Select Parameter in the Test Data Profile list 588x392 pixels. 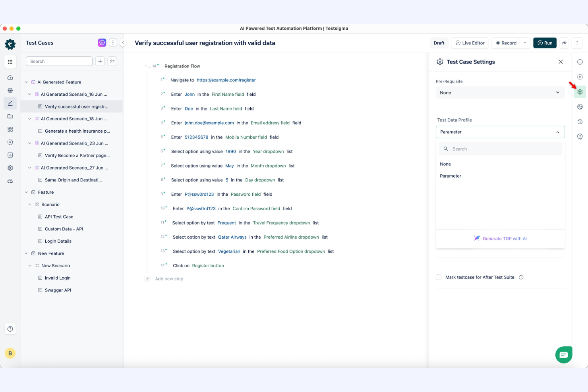[451, 176]
